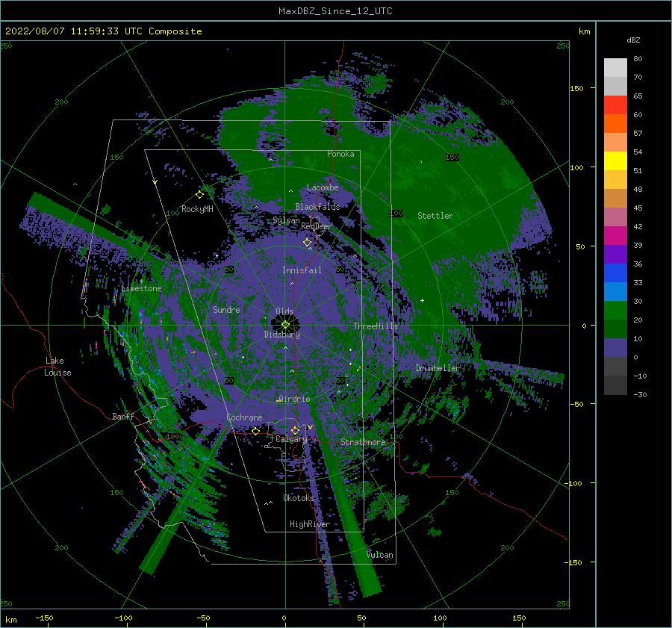Click the RedDeer city label

317,226
